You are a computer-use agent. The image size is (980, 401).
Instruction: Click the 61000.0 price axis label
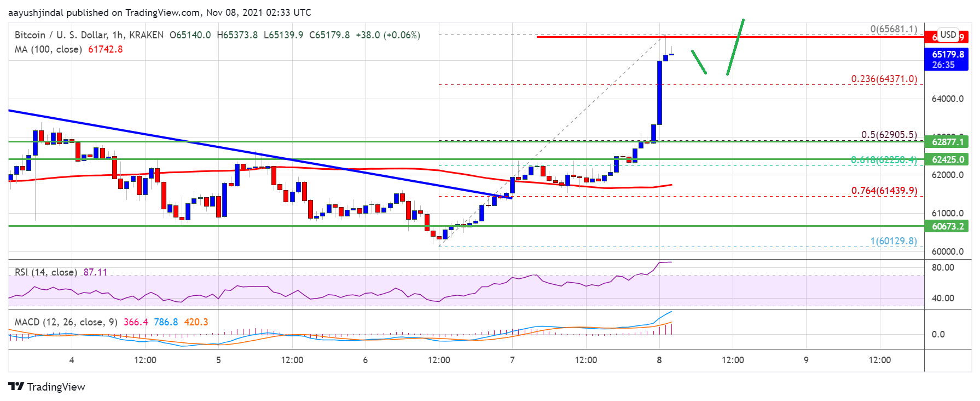click(948, 214)
